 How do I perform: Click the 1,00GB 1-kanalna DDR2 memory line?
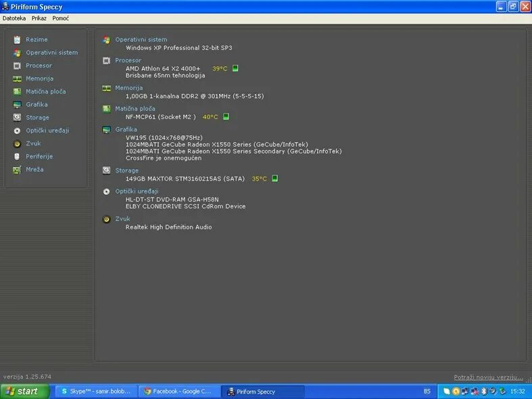click(195, 96)
